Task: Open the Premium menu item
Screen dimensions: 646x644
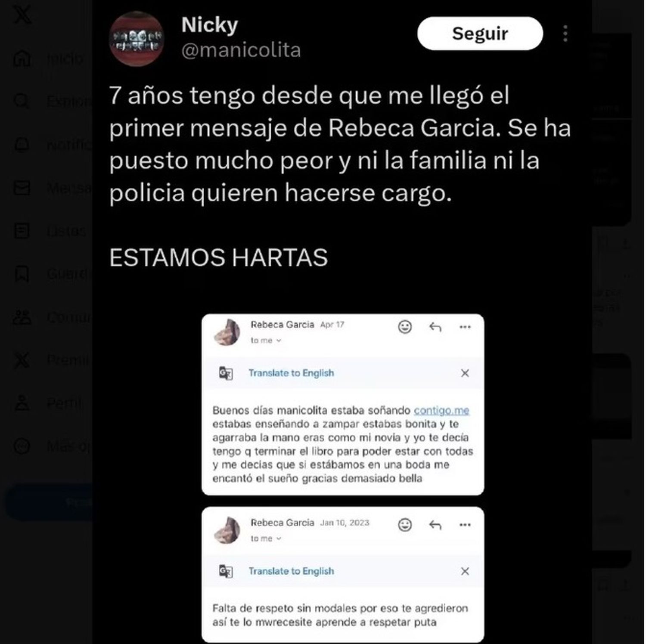Action: 52,360
